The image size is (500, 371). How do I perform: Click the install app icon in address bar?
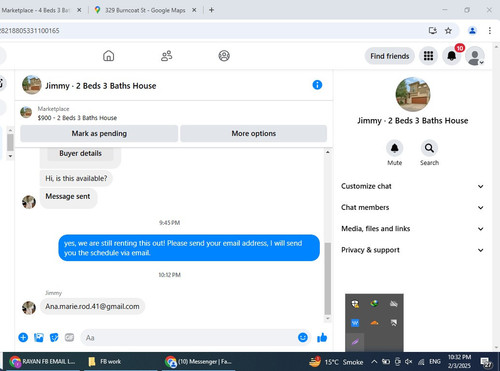pyautogui.click(x=433, y=31)
